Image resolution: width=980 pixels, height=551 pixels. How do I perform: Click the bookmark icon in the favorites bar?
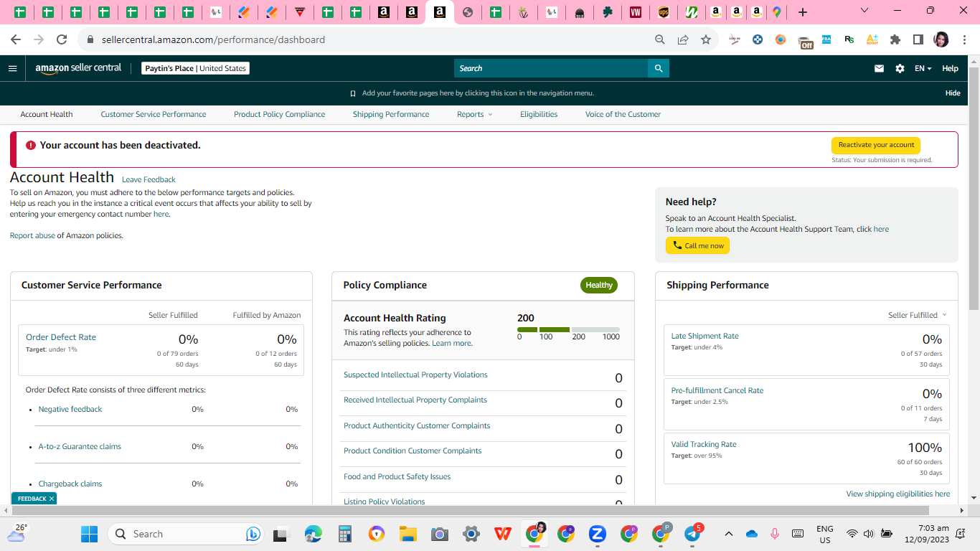[x=353, y=93]
